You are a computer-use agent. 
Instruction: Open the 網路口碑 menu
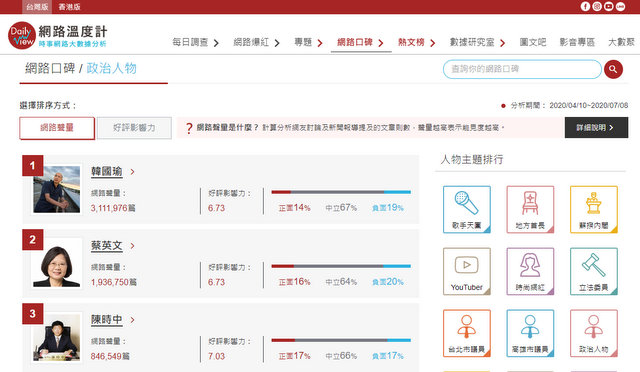coord(355,42)
